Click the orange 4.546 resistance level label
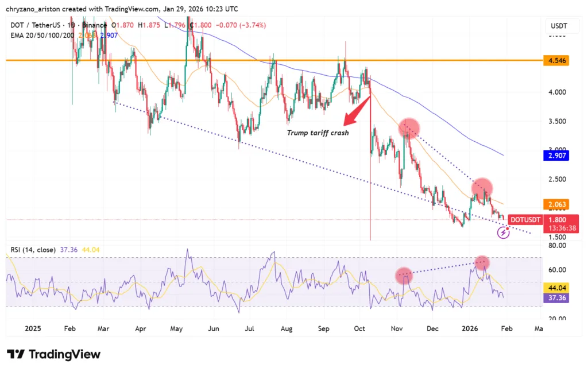The image size is (588, 372). tap(556, 60)
